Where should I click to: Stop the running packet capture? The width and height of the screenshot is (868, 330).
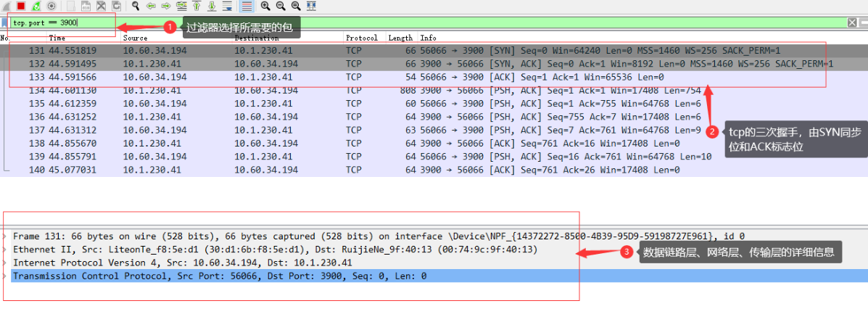coord(21,6)
